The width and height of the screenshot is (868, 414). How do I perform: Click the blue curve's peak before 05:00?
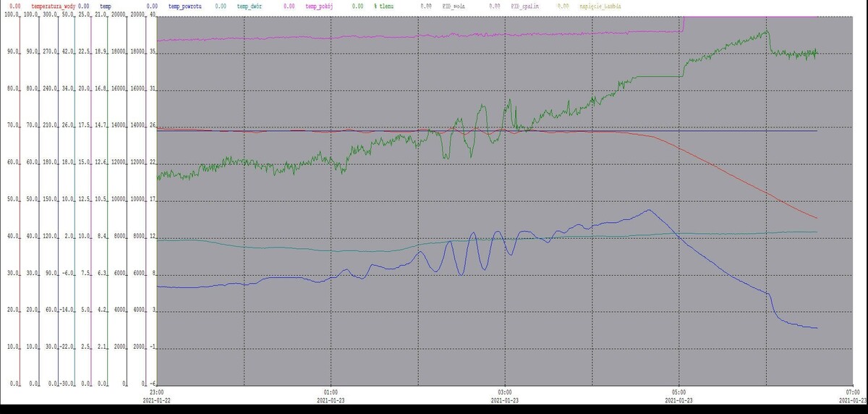coord(649,210)
